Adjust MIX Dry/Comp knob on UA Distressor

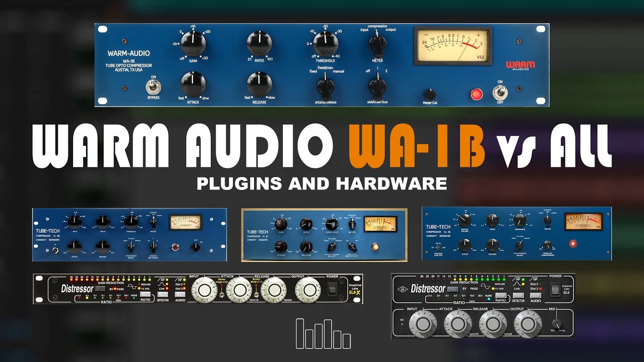[x=556, y=325]
